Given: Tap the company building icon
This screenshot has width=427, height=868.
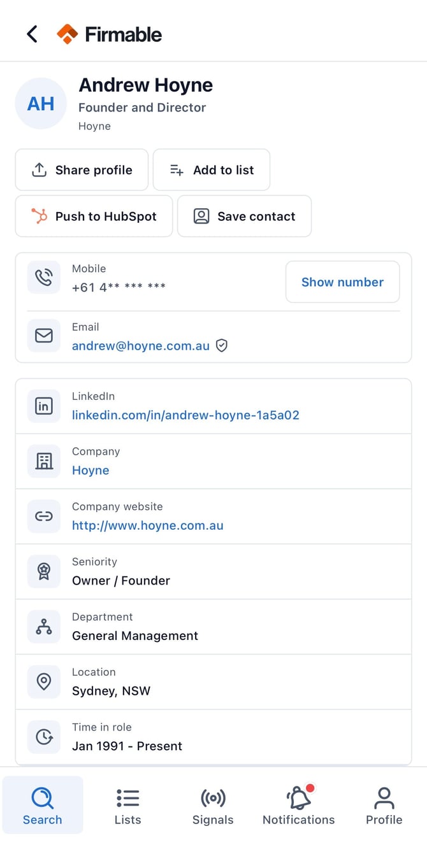Looking at the screenshot, I should (44, 461).
